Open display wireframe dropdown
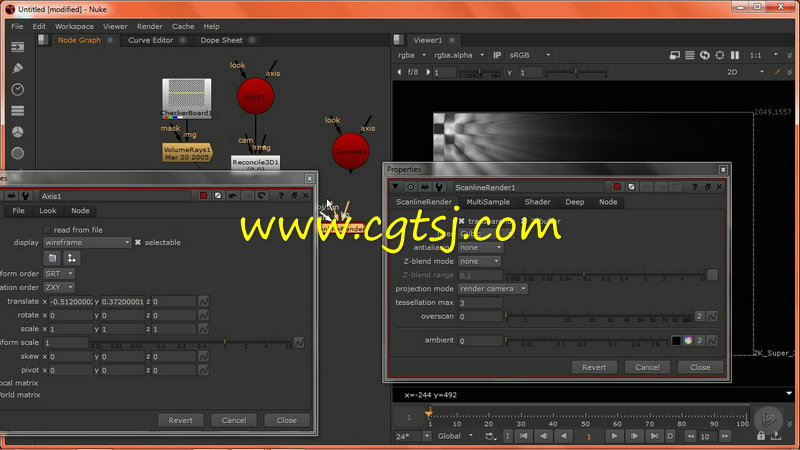800x450 pixels. (87, 242)
